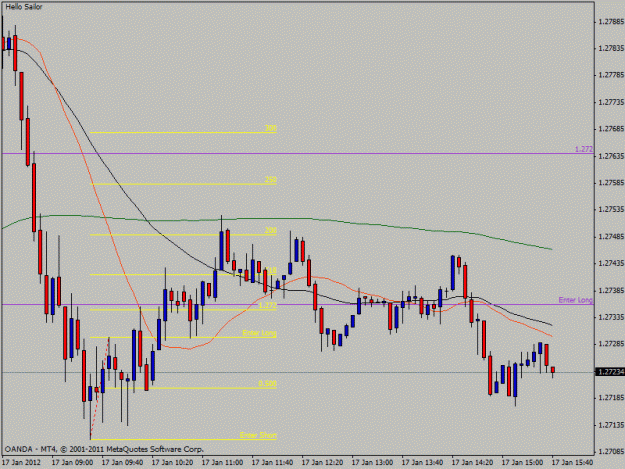625x469 pixels.
Task: Select the "17 Jan 15:40" time label
Action: (x=572, y=463)
